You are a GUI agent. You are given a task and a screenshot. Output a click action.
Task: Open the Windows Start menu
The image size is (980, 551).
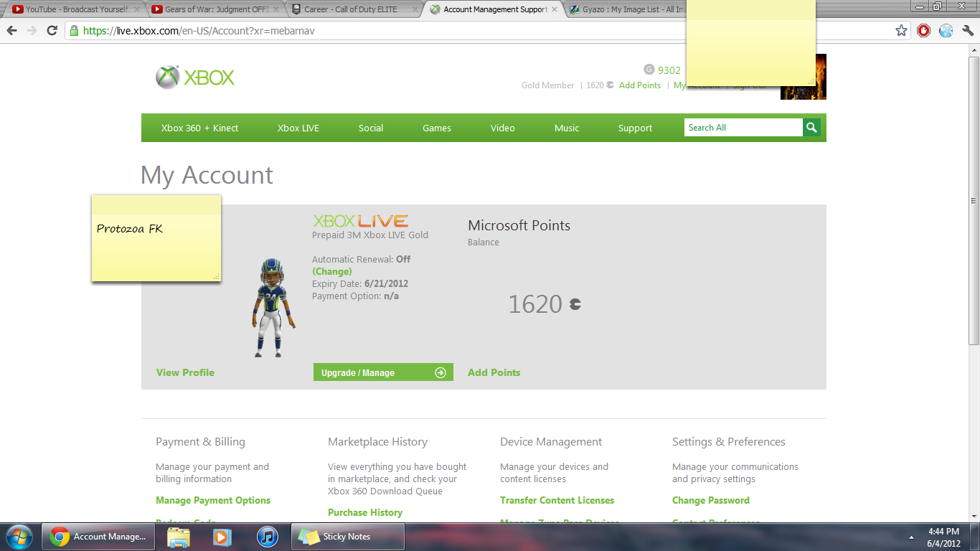tap(19, 537)
